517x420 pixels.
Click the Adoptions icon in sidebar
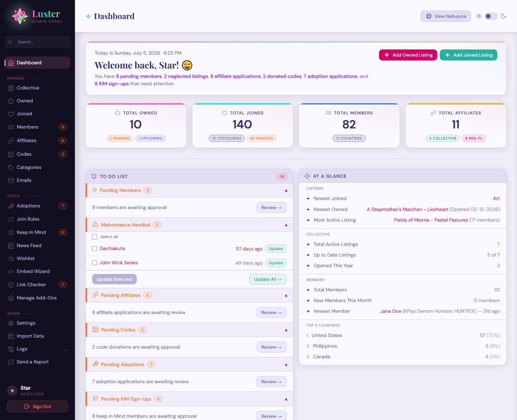11,206
